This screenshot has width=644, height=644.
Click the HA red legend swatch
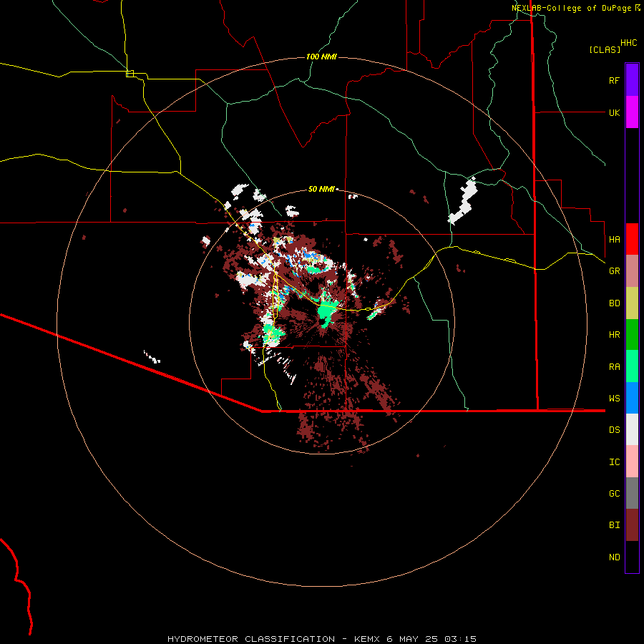click(632, 239)
